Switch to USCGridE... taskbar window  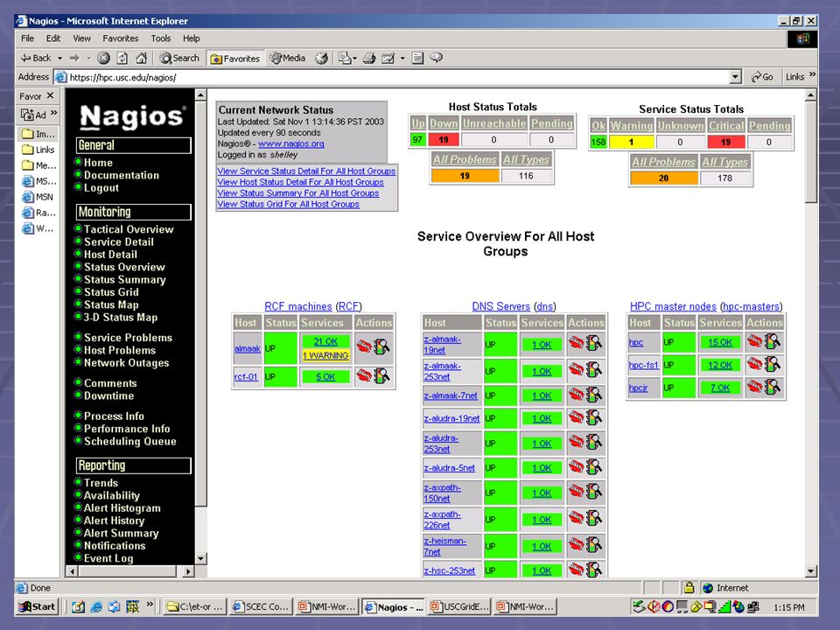[459, 606]
